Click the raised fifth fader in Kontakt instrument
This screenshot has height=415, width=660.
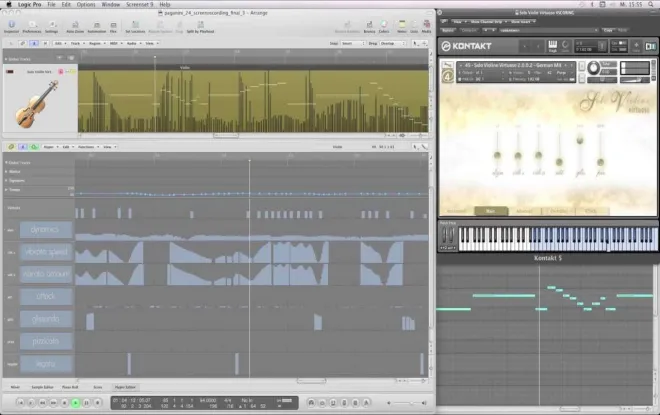point(580,139)
